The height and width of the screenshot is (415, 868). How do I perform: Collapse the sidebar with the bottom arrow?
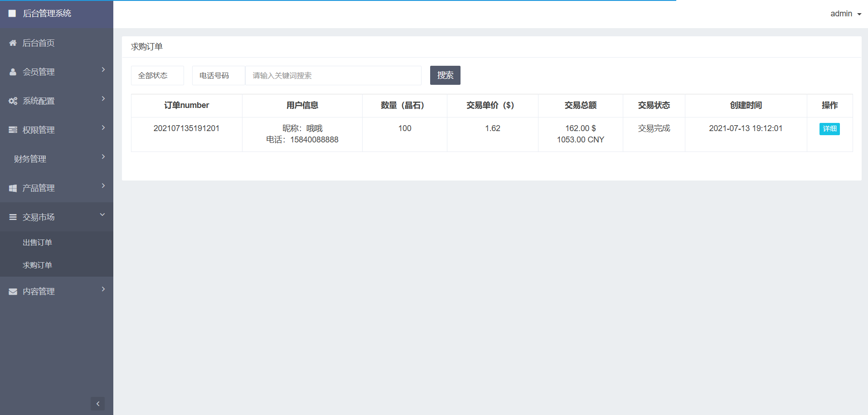(x=97, y=404)
